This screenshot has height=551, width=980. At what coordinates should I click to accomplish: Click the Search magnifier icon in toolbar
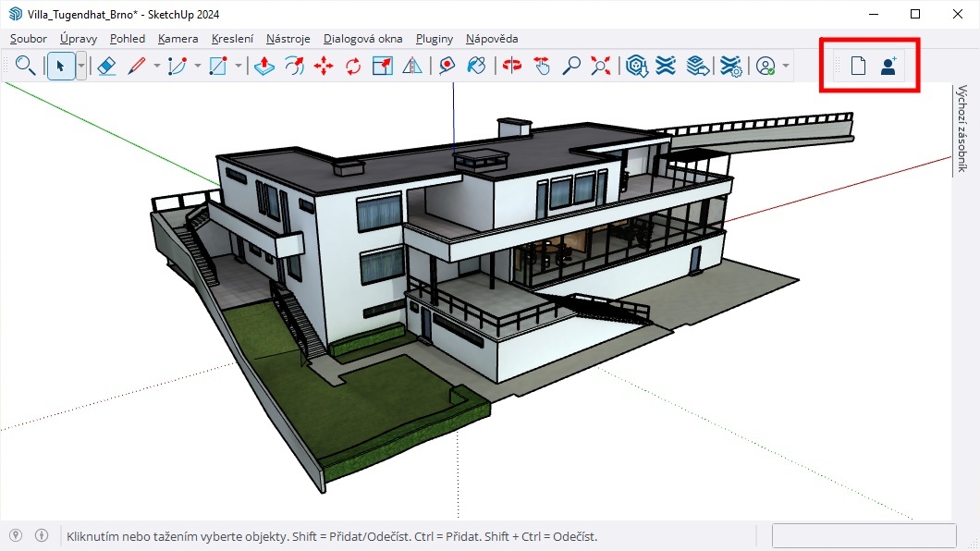point(25,66)
